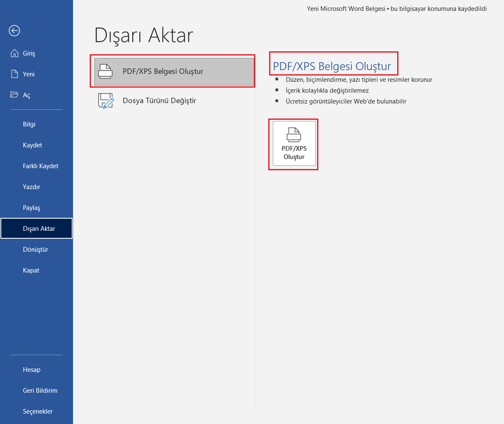Click the Dosya Türünü Değiştir pencil icon
The height and width of the screenshot is (424, 504).
[106, 101]
